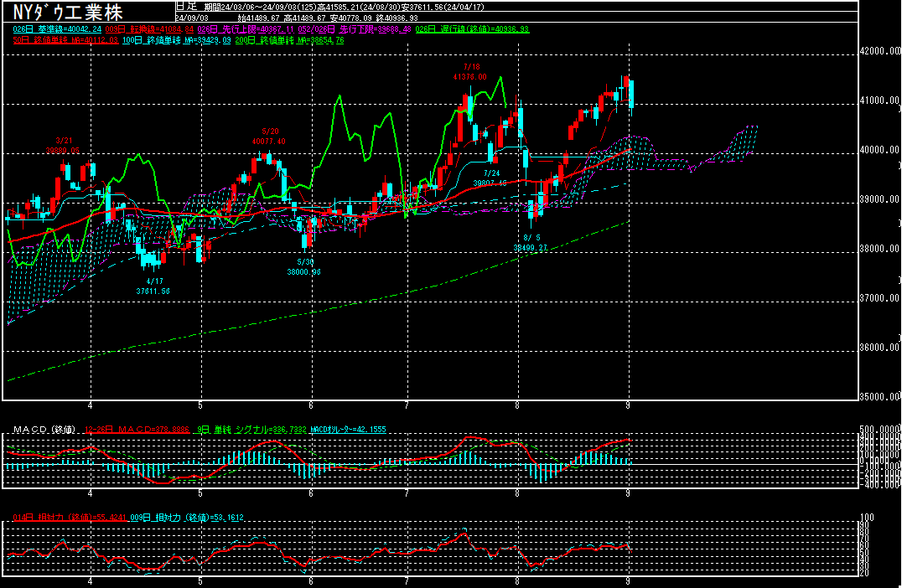Click the MACDオシレーター=42.1555 legend
Viewport: 902px width, 588px height.
tap(348, 430)
